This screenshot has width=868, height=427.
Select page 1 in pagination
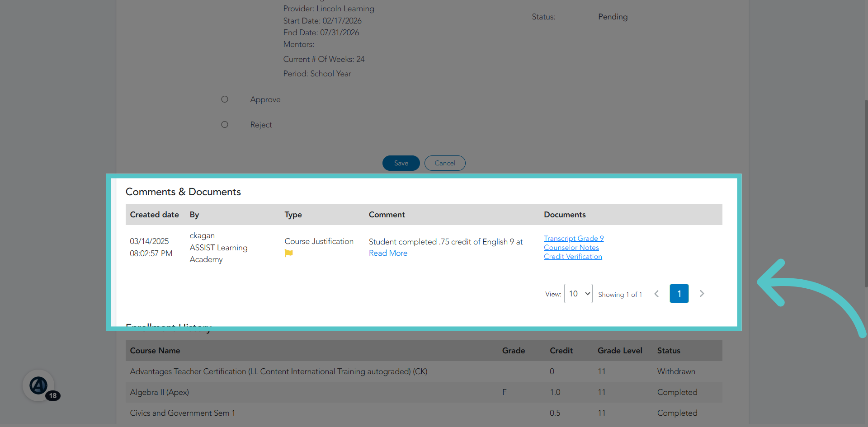pyautogui.click(x=679, y=294)
